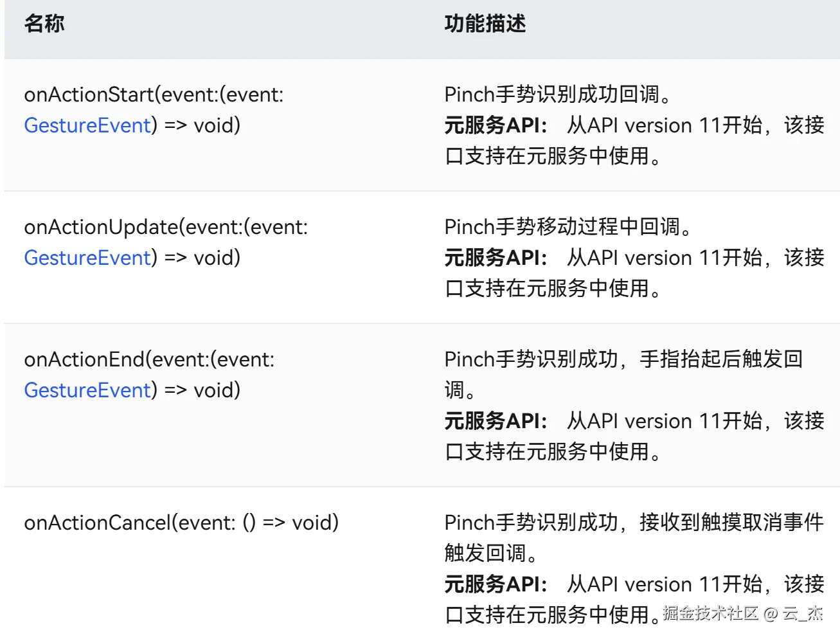
Task: Select the onActionStart(event:(event: text
Action: (x=154, y=94)
